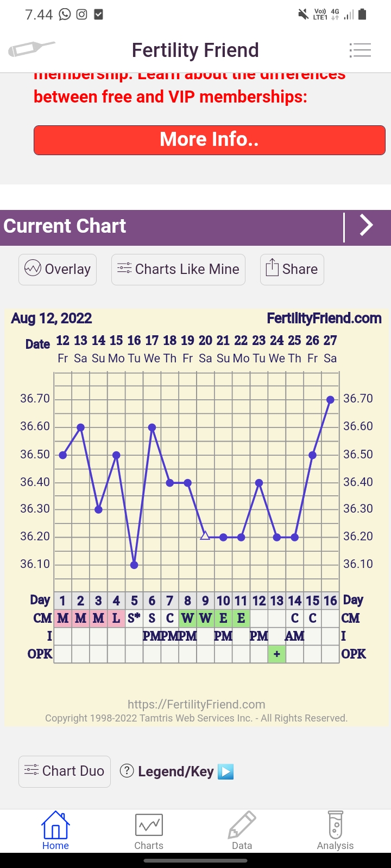Select the positive OPK cell on day 13

277,654
